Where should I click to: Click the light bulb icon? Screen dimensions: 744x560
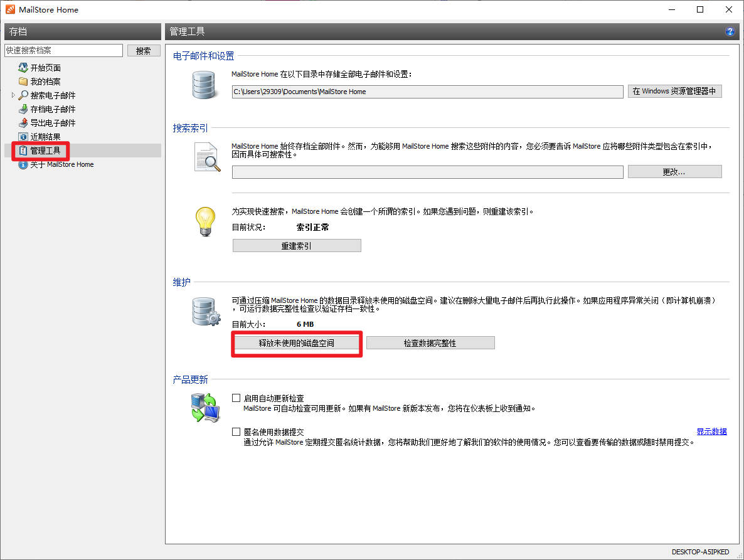point(206,221)
